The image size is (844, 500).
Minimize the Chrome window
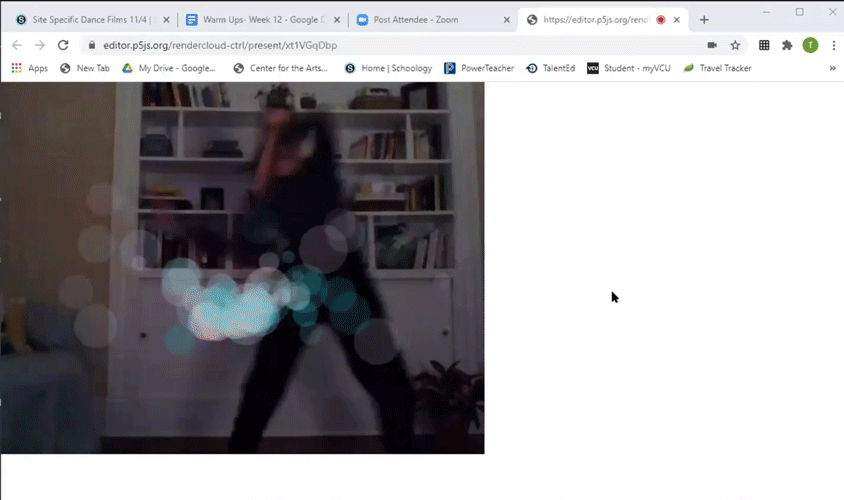click(x=766, y=12)
